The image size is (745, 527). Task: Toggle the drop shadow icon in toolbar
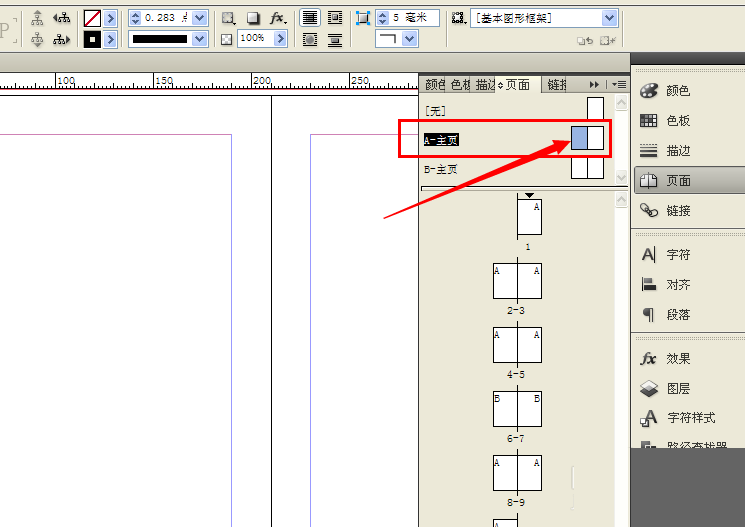tap(253, 18)
